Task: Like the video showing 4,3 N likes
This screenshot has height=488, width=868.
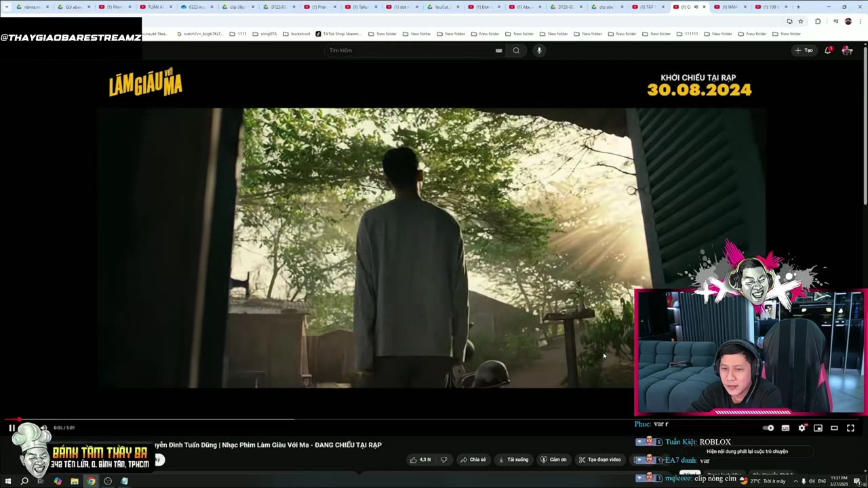Action: pyautogui.click(x=420, y=460)
